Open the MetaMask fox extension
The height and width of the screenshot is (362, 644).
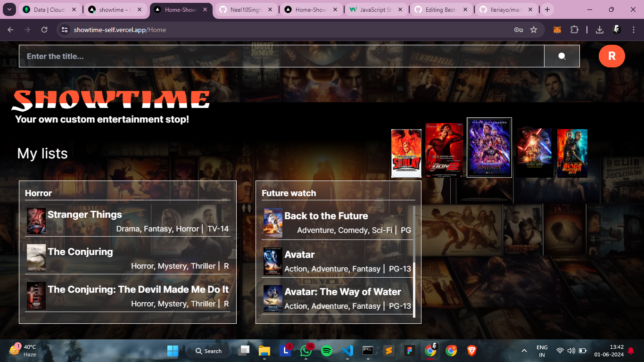tap(557, 30)
